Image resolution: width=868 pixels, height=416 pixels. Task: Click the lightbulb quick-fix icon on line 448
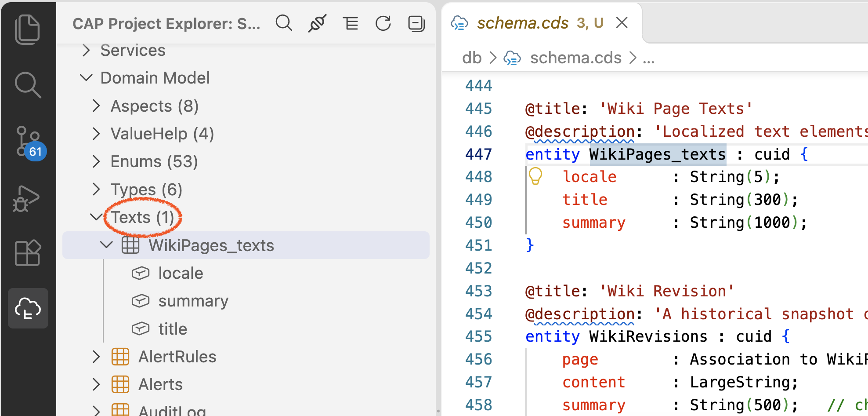tap(535, 176)
